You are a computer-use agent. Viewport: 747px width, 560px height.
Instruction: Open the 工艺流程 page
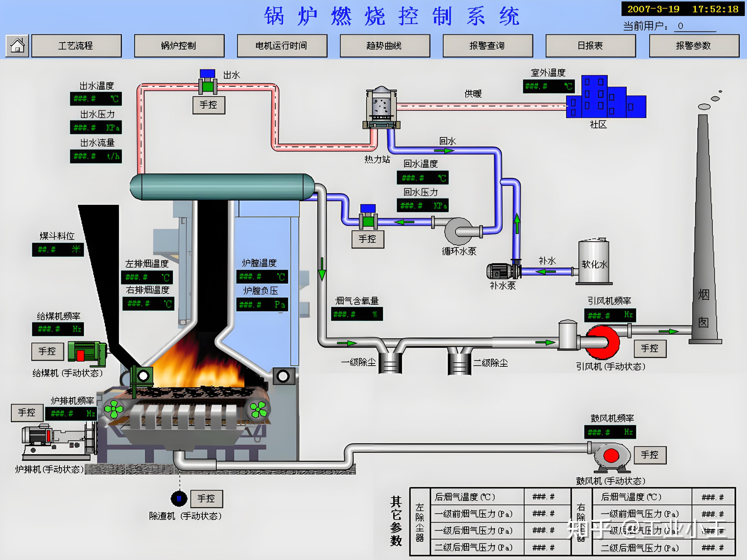tap(76, 46)
